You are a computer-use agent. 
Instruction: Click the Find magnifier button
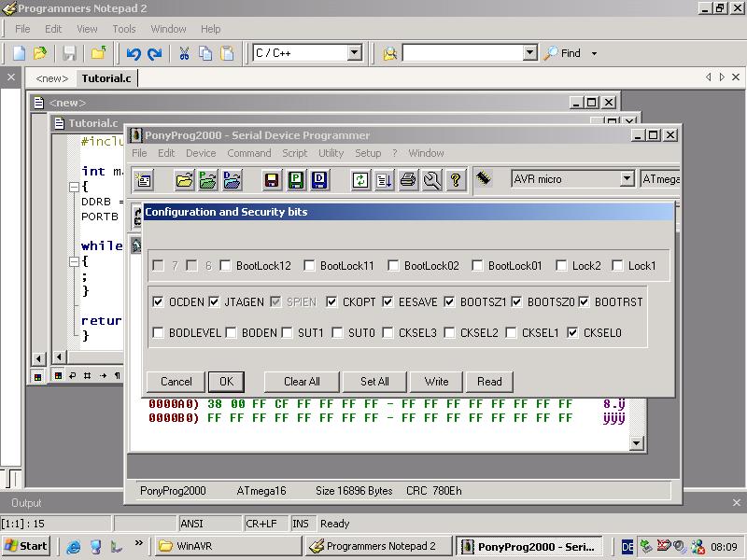563,53
